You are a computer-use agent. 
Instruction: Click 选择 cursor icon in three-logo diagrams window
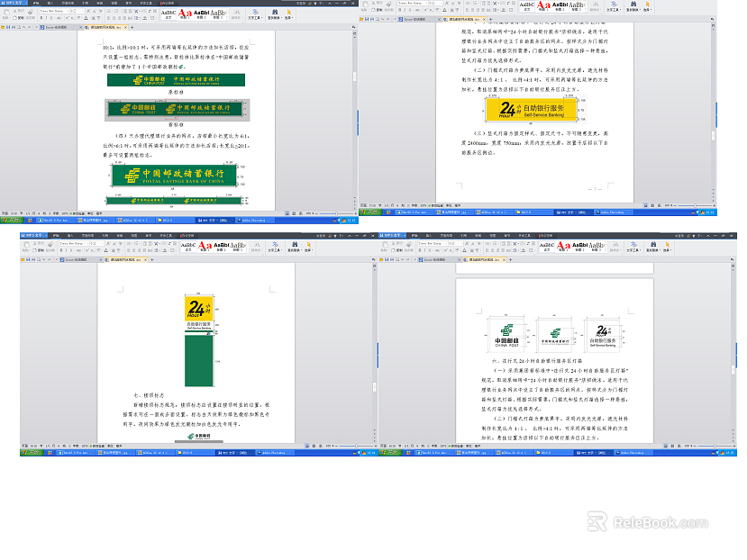667,246
